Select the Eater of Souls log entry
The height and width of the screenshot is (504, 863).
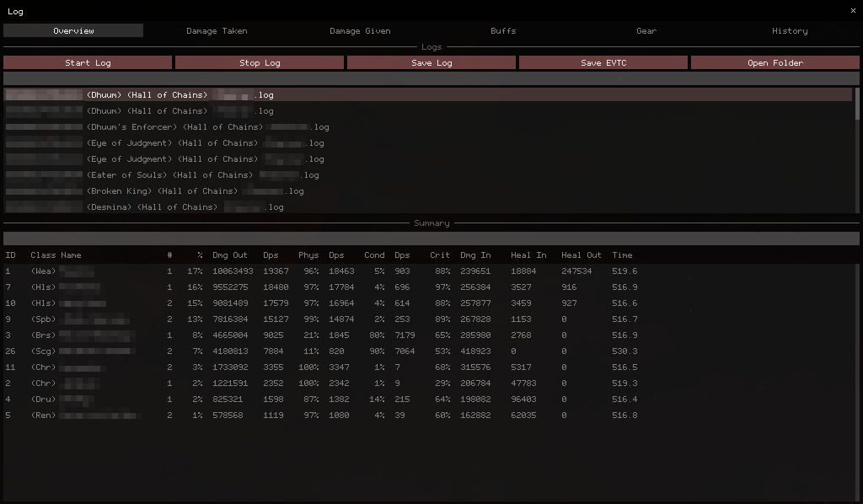[x=428, y=175]
